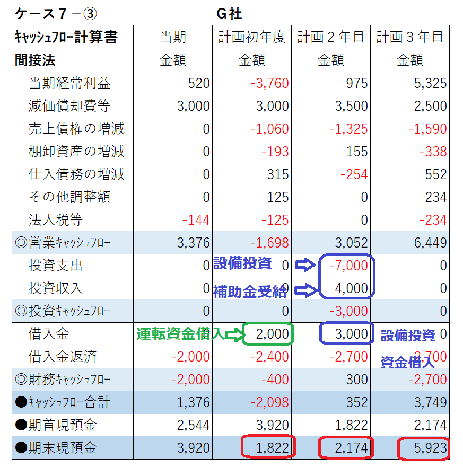Viewport: 463px width, 476px height.
Task: Click -7,000 in 投資支出 row
Action: tap(348, 266)
